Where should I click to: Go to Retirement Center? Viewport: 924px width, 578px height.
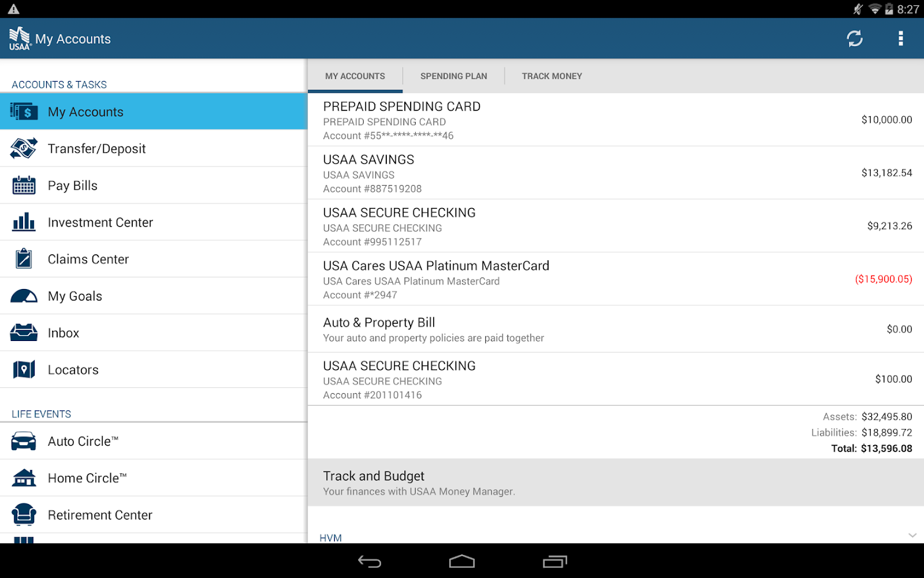(x=154, y=514)
